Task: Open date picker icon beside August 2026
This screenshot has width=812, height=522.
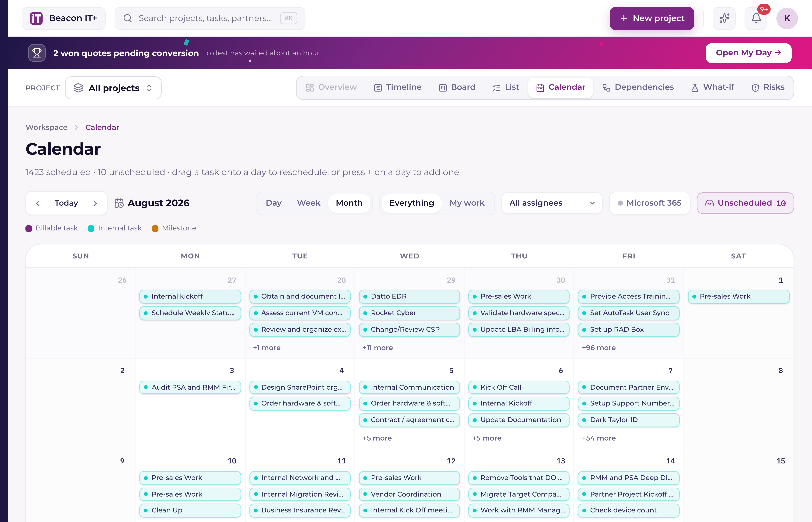Action: coord(119,203)
